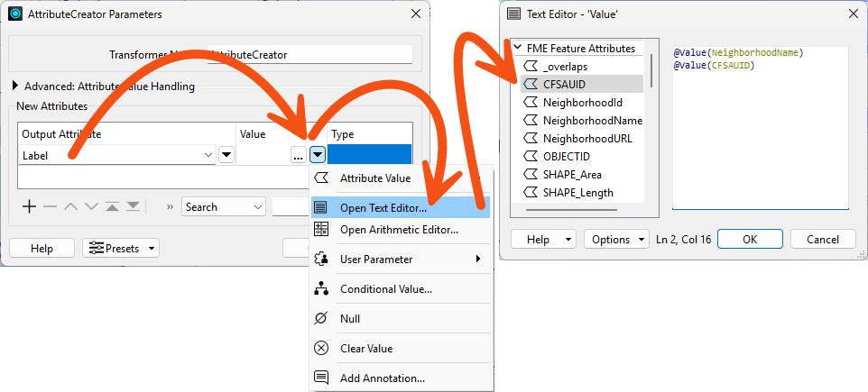The width and height of the screenshot is (868, 392).
Task: Open Options dropdown in Text Editor
Action: click(x=616, y=240)
